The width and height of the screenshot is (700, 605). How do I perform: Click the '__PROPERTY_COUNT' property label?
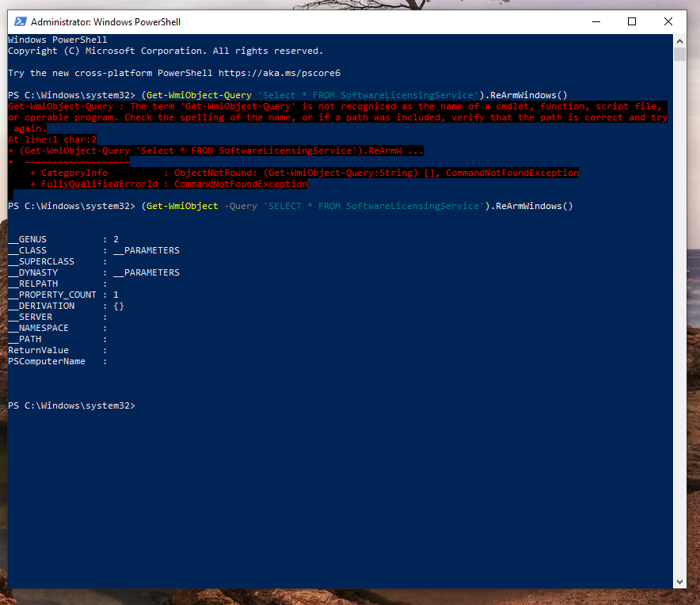click(x=52, y=295)
